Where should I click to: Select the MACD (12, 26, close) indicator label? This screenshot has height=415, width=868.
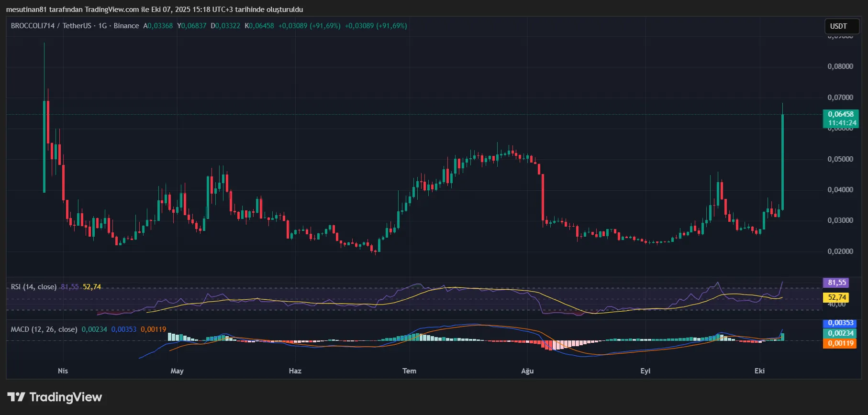(x=44, y=329)
